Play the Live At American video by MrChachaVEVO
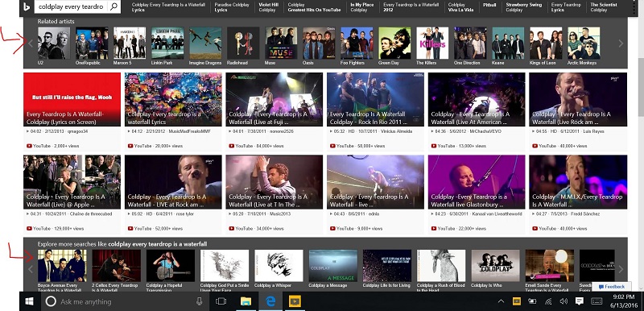Viewport: 644px width, 311px height. coord(477,99)
